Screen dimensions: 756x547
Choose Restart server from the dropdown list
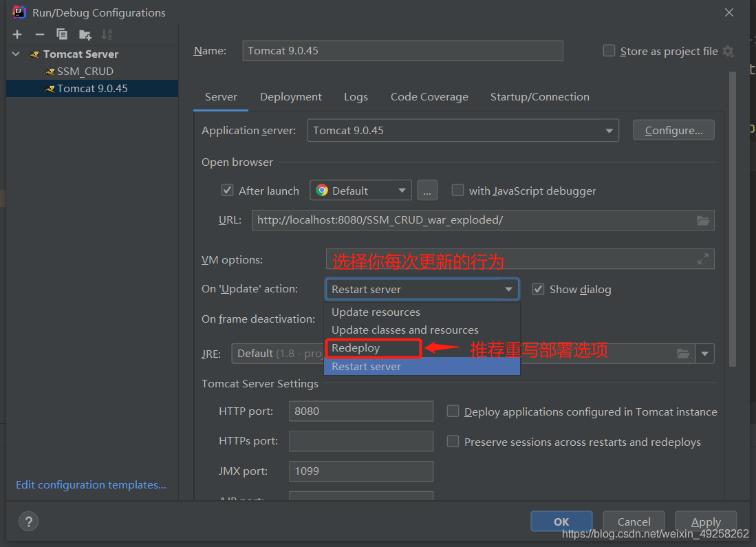coord(422,367)
